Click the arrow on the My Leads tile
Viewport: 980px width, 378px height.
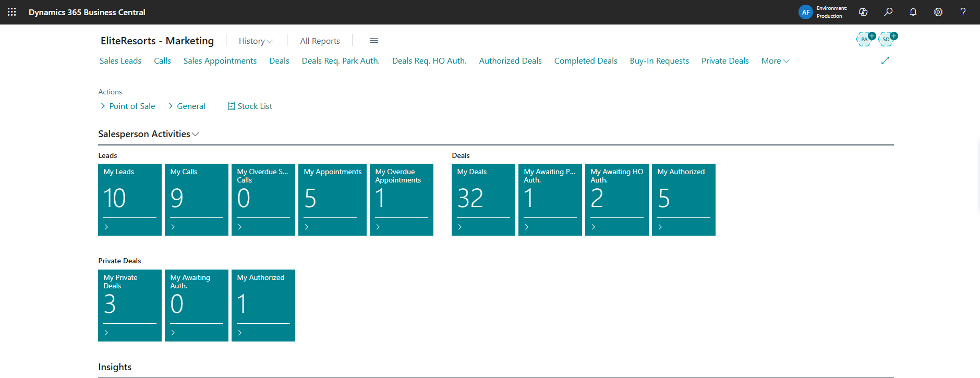click(106, 227)
